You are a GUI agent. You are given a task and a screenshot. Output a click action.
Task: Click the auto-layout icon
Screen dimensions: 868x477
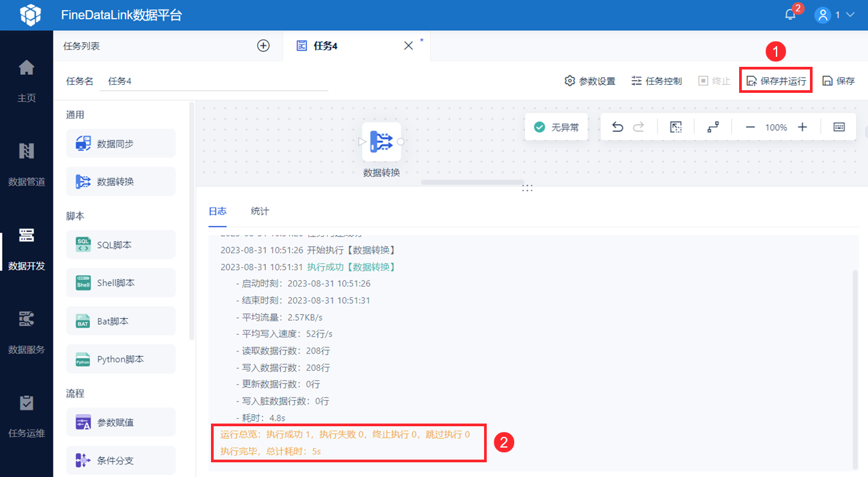coord(713,127)
